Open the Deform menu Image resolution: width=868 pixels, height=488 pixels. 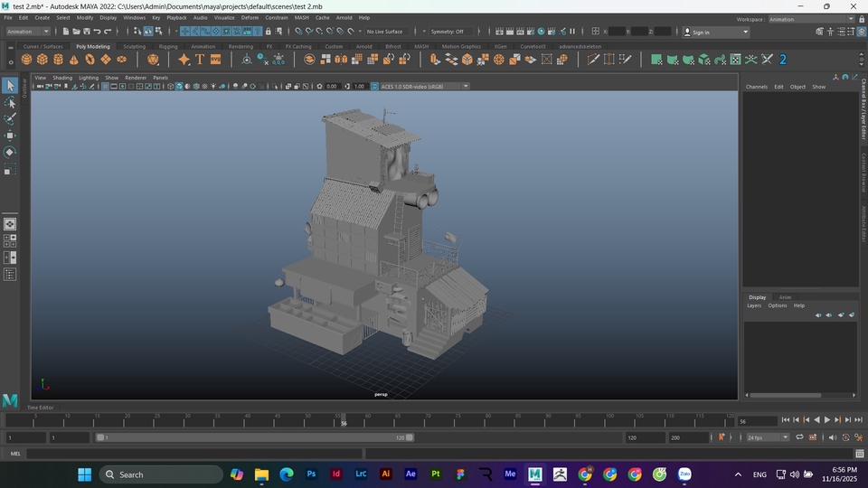(x=250, y=17)
